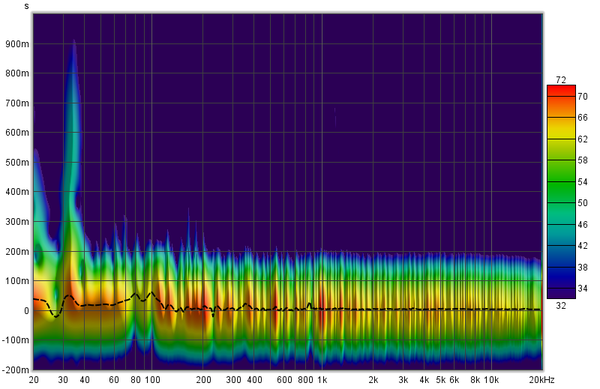
Task: Click the 400m vertical axis label
Action: coord(17,192)
